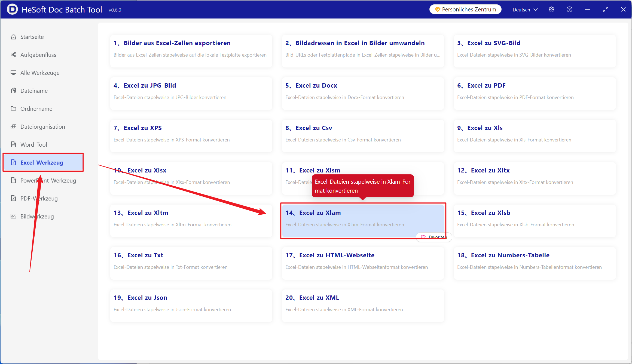Open Excel zu Numbers-Tabelle tool
The width and height of the screenshot is (632, 364).
pos(535,263)
